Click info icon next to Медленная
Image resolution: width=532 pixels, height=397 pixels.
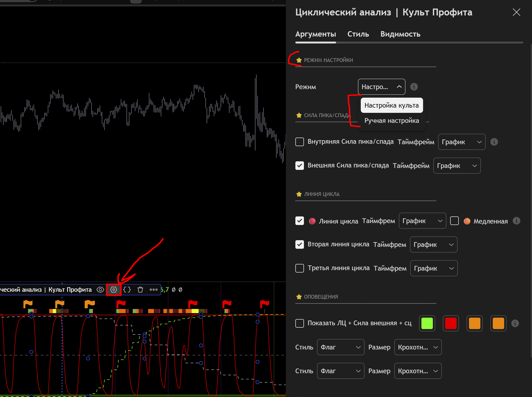(516, 221)
